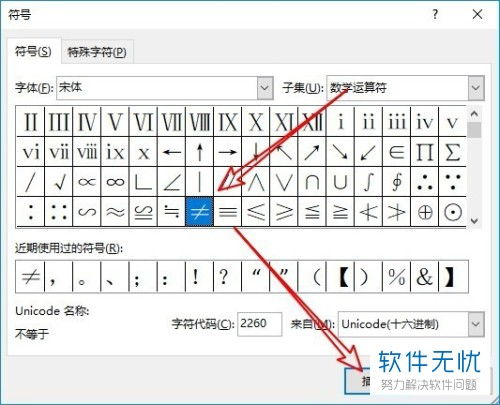Viewport: 500px width, 405px height.
Task: Click the 宋体 font name field
Action: (x=157, y=88)
